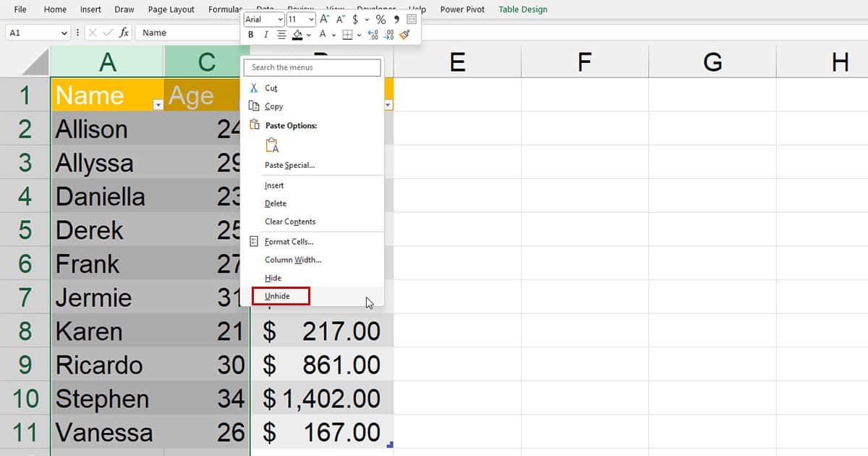Open Column Width dialog from menu
Screen dimensions: 868x456
293,260
